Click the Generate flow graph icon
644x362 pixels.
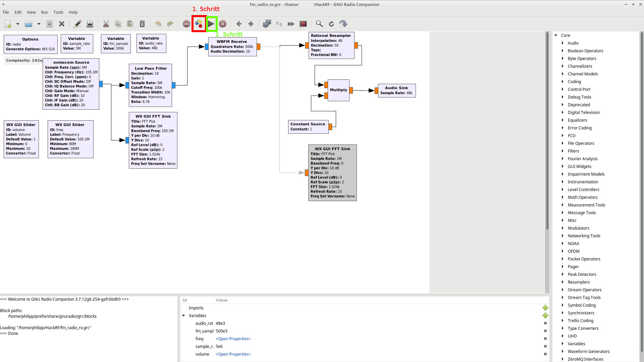tap(199, 24)
